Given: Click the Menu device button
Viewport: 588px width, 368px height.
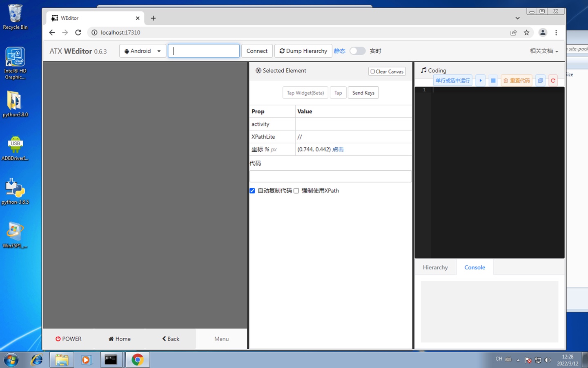Looking at the screenshot, I should [222, 339].
